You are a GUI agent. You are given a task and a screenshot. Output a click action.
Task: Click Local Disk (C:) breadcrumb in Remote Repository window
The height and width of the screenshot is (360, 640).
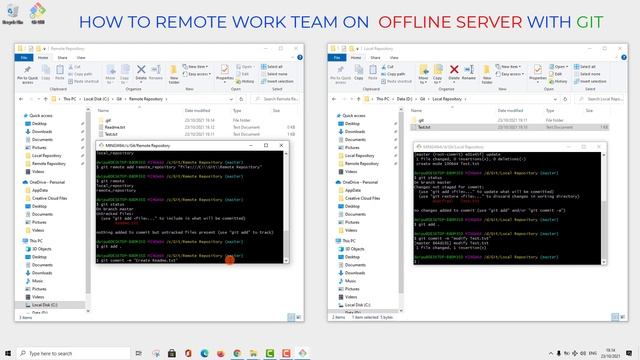96,99
